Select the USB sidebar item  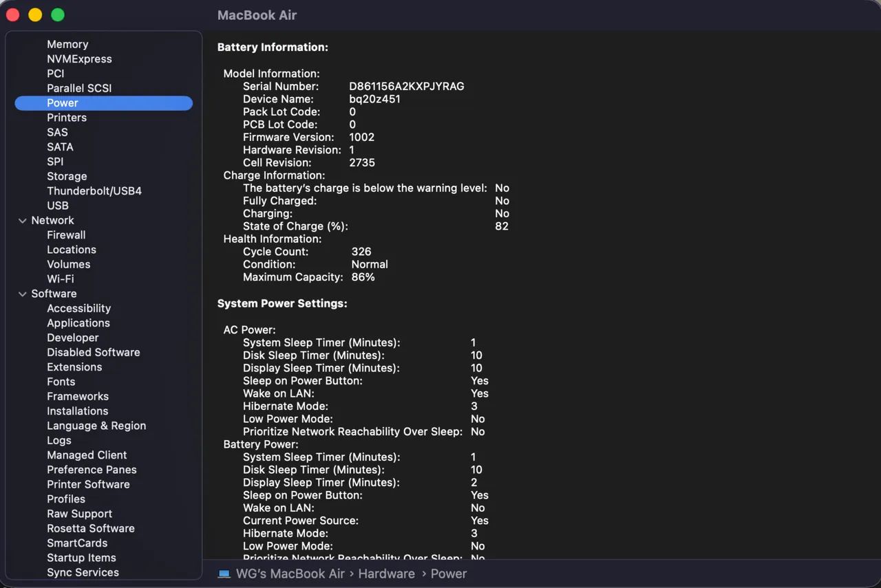pos(58,205)
